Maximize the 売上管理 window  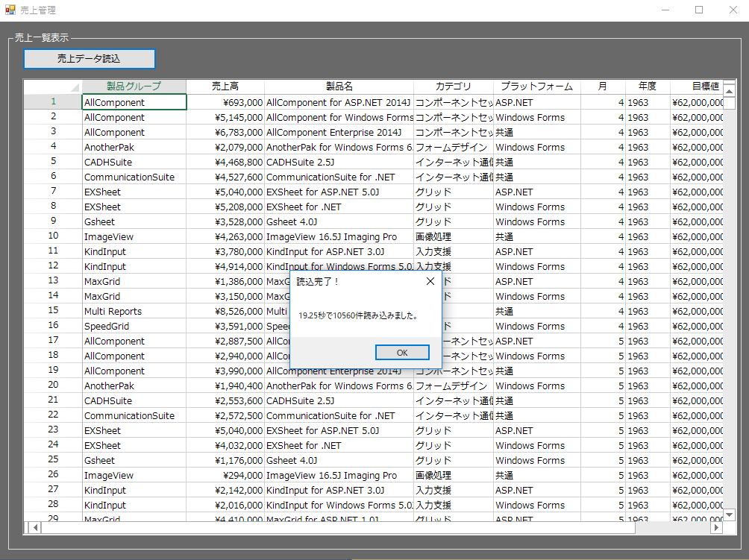[x=699, y=10]
